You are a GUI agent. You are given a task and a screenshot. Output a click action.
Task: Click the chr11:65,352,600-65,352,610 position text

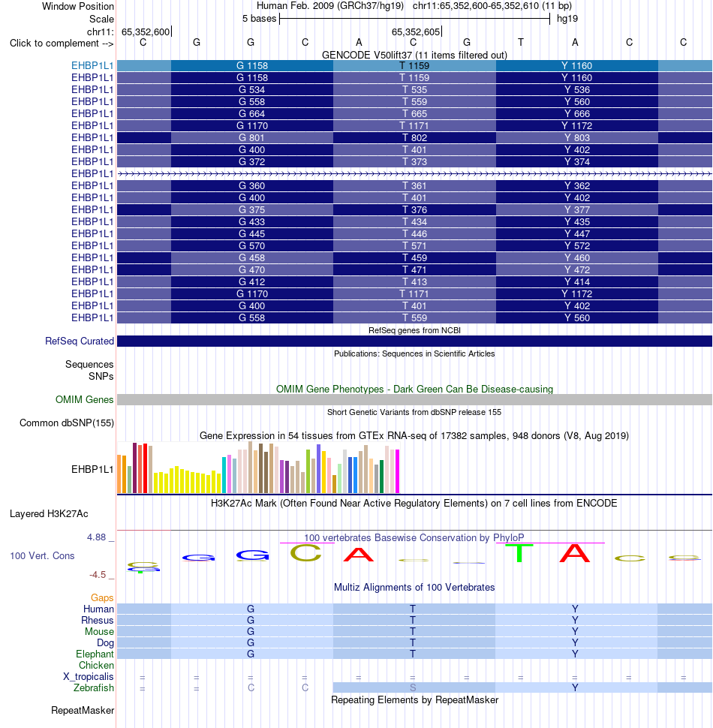(x=475, y=6)
